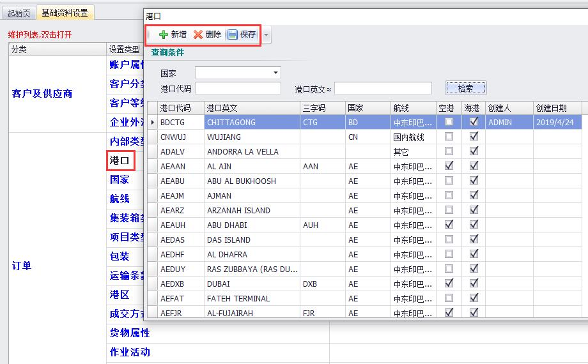
Task: Click the 删除 delete button
Action: click(x=207, y=34)
